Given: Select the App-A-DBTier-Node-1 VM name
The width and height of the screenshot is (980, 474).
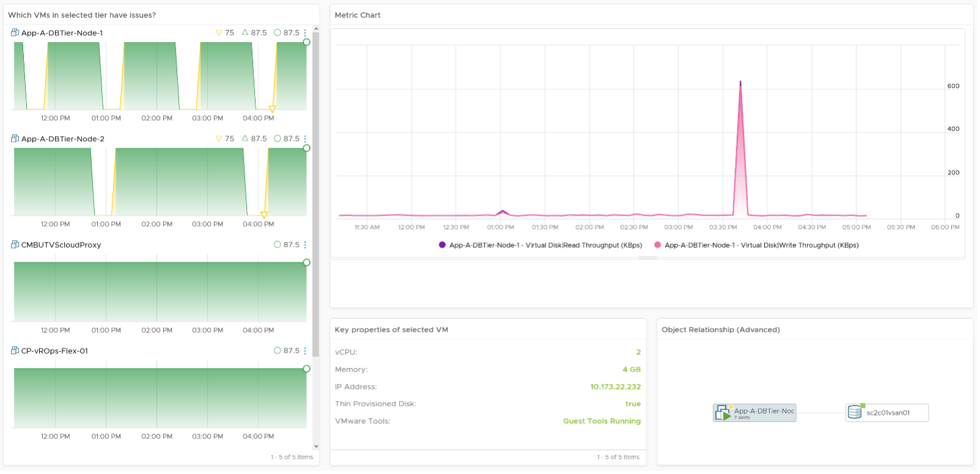Looking at the screenshot, I should (62, 33).
